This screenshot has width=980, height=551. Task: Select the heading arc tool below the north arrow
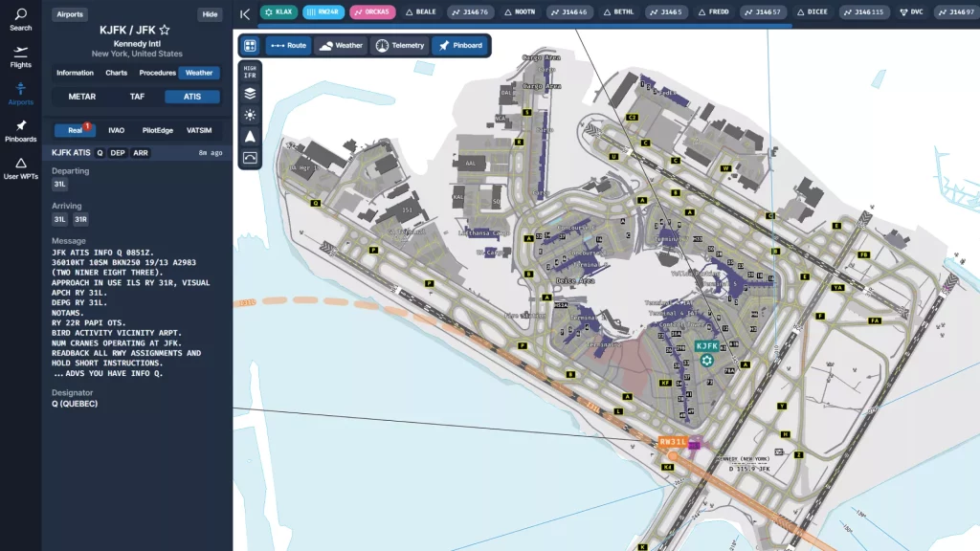[250, 157]
